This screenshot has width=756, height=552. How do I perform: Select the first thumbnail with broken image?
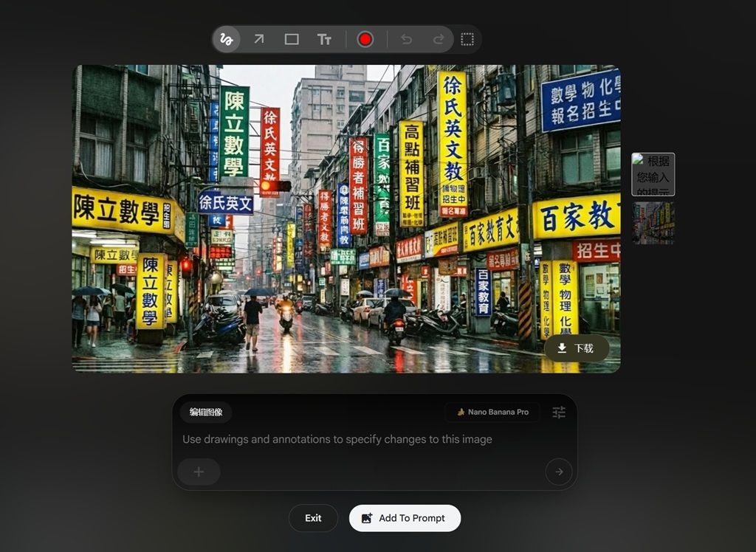(x=653, y=174)
